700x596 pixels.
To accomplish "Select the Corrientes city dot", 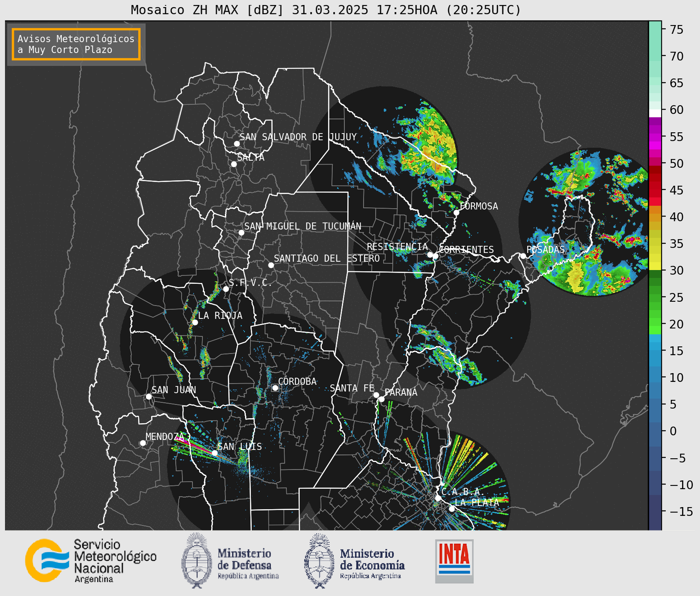I will click(x=435, y=256).
